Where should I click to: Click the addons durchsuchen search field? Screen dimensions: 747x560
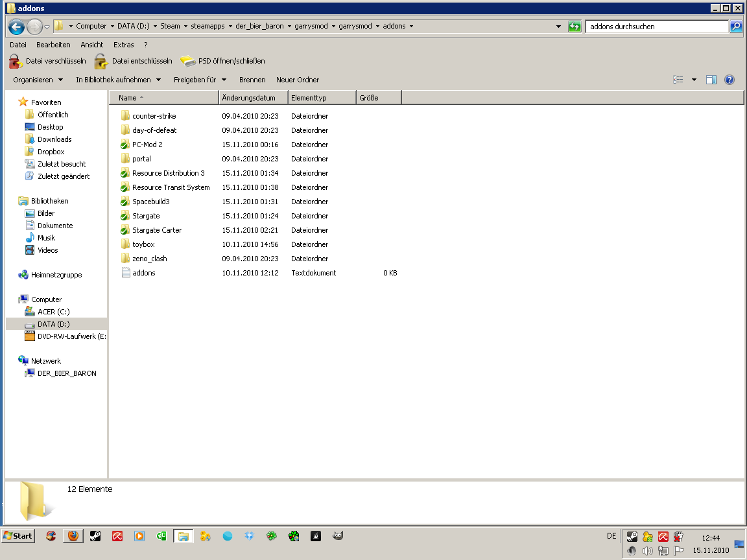click(656, 27)
